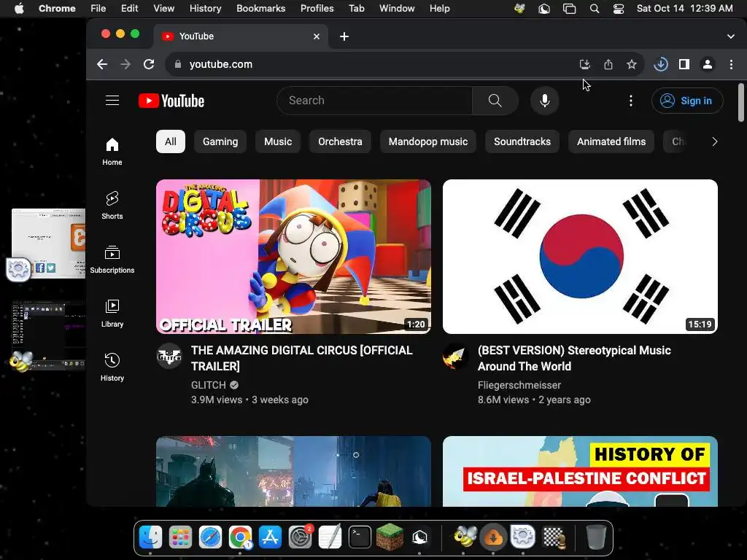Open the View menu in menu bar

[x=163, y=8]
